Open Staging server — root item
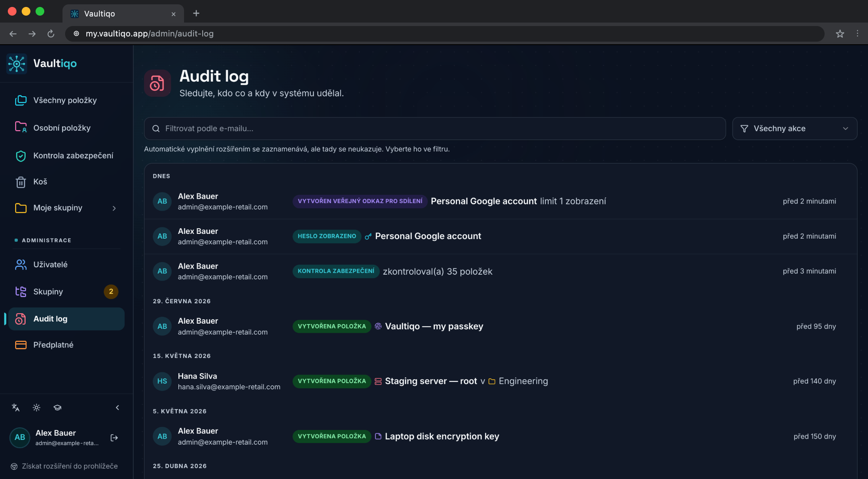This screenshot has height=479, width=868. pos(431,381)
